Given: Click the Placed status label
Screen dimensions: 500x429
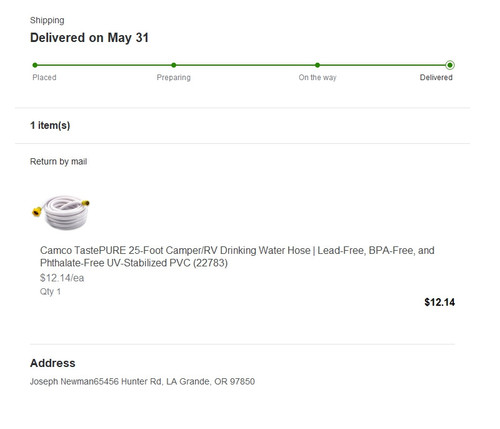Looking at the screenshot, I should point(44,77).
